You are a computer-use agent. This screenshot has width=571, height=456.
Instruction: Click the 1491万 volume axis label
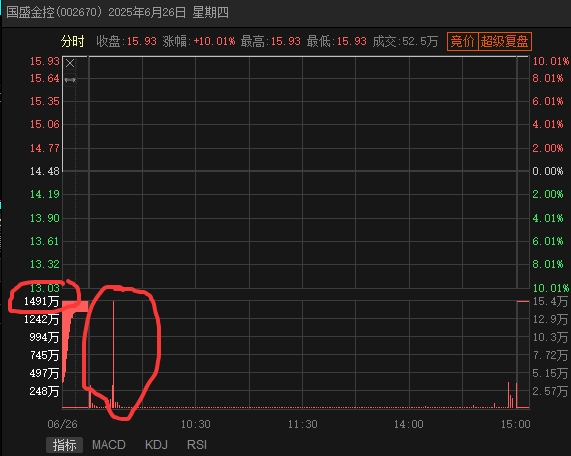pyautogui.click(x=41, y=302)
